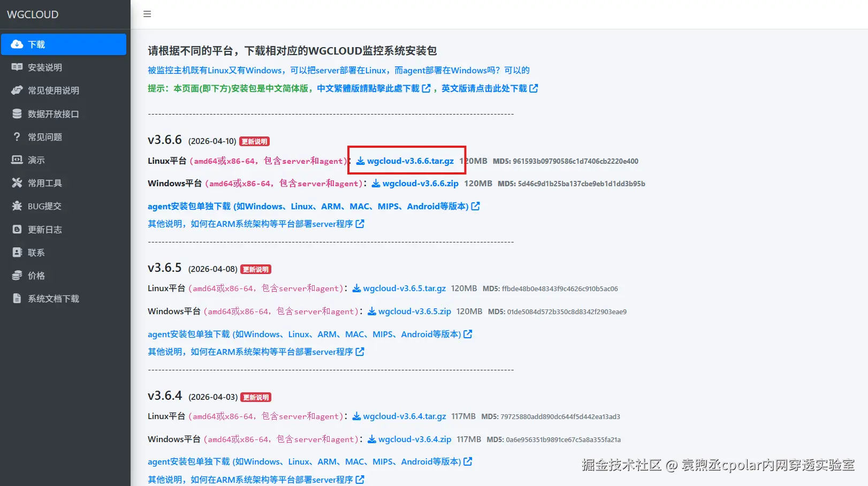This screenshot has height=486, width=868.
Task: Click the database icon beside 数据开放接口
Action: point(17,113)
